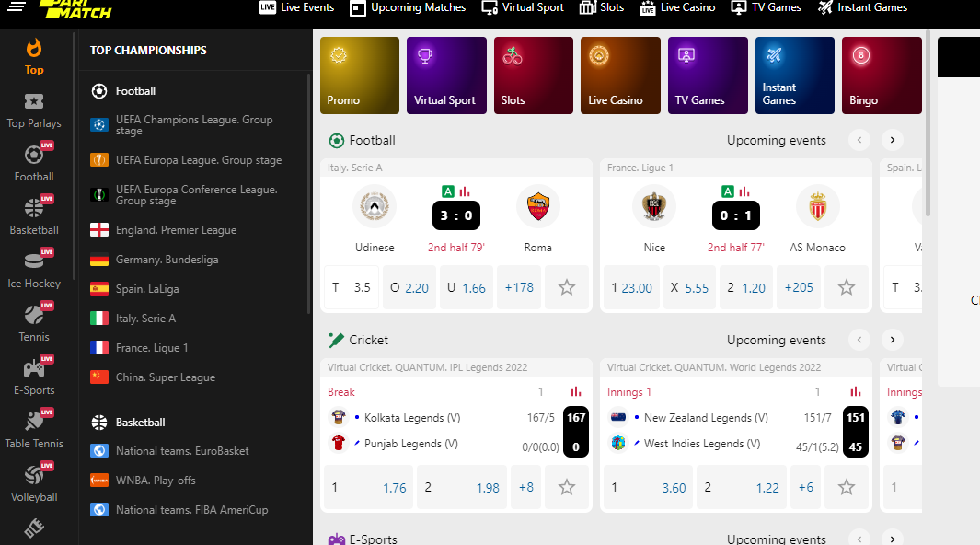Open Table Tennis sidebar icon
980x545 pixels.
coord(34,422)
